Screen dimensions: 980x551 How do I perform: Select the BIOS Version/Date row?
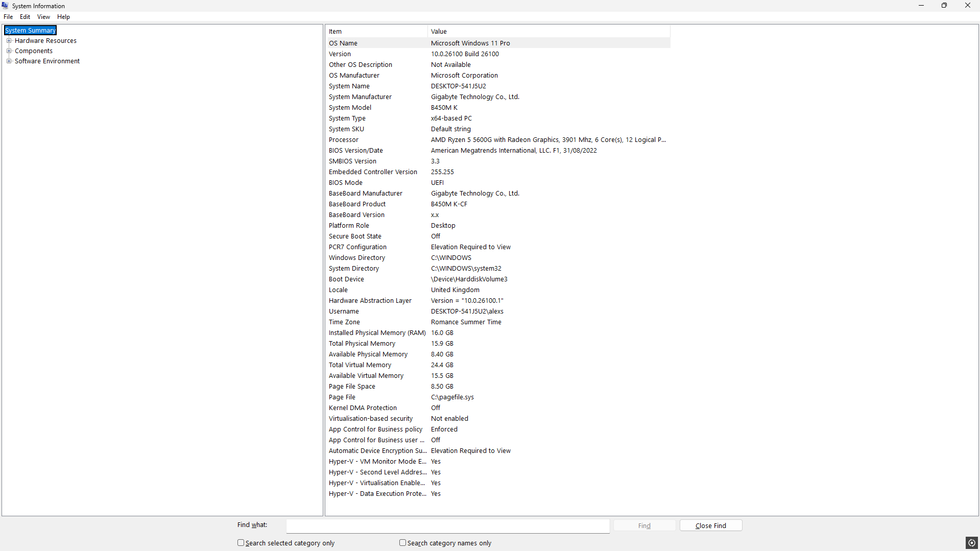498,151
